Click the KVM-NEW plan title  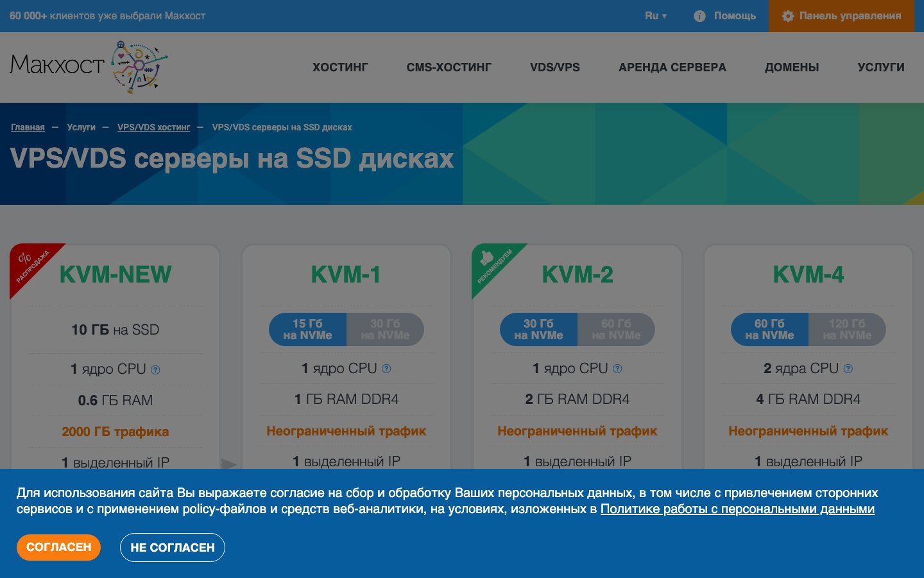click(116, 275)
